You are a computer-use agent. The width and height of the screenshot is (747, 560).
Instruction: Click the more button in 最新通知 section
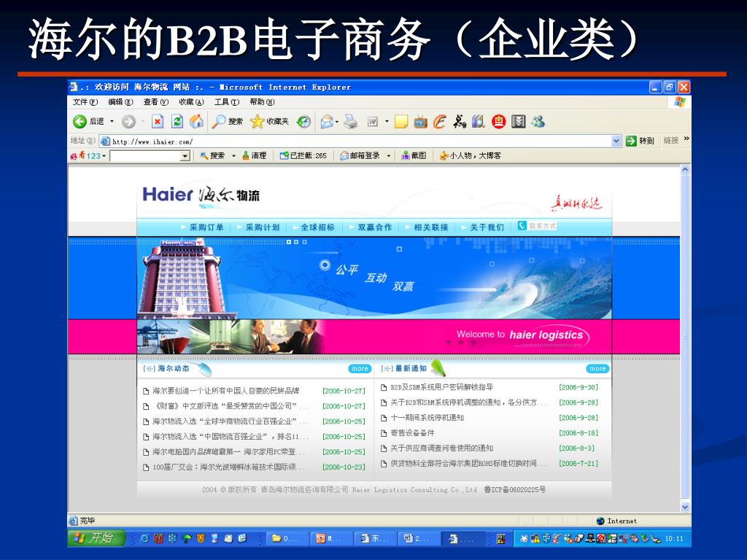(597, 368)
